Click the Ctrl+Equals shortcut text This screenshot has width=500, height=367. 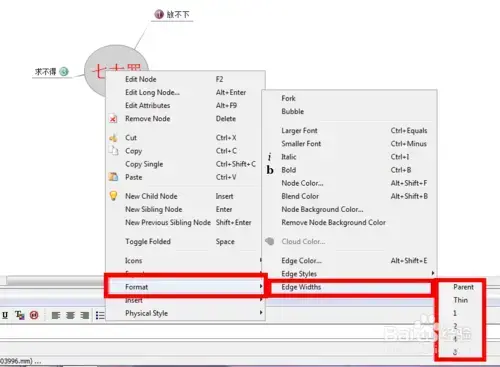409,131
